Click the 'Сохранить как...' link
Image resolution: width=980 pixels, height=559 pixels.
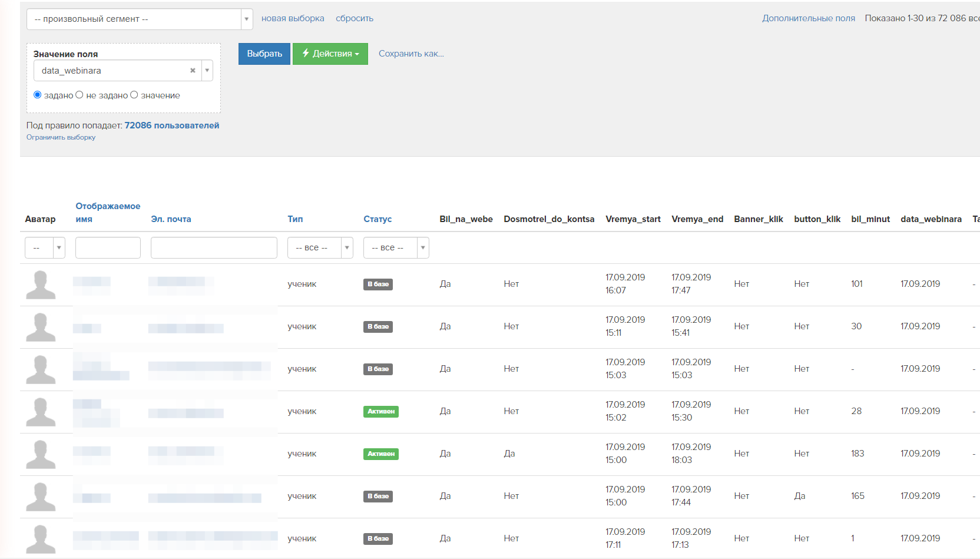(411, 54)
